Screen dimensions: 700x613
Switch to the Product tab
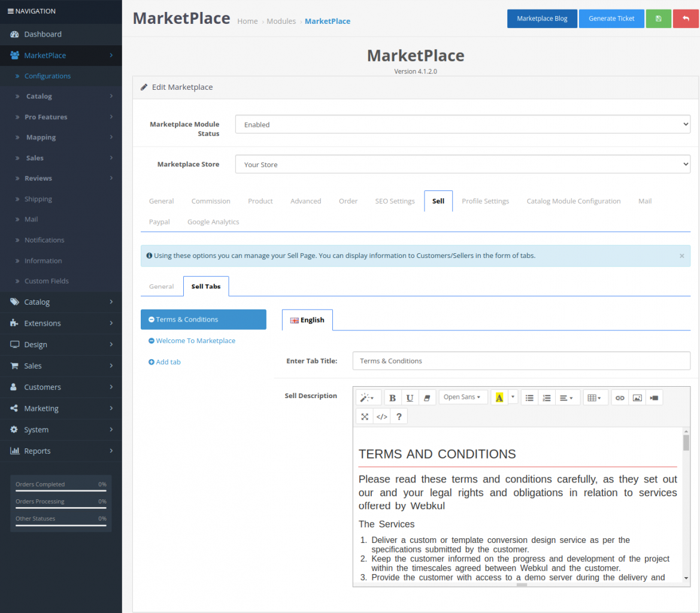coord(260,201)
